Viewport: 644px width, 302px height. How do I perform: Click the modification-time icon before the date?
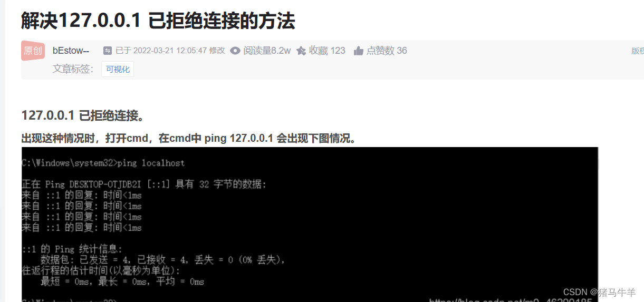pyautogui.click(x=107, y=51)
